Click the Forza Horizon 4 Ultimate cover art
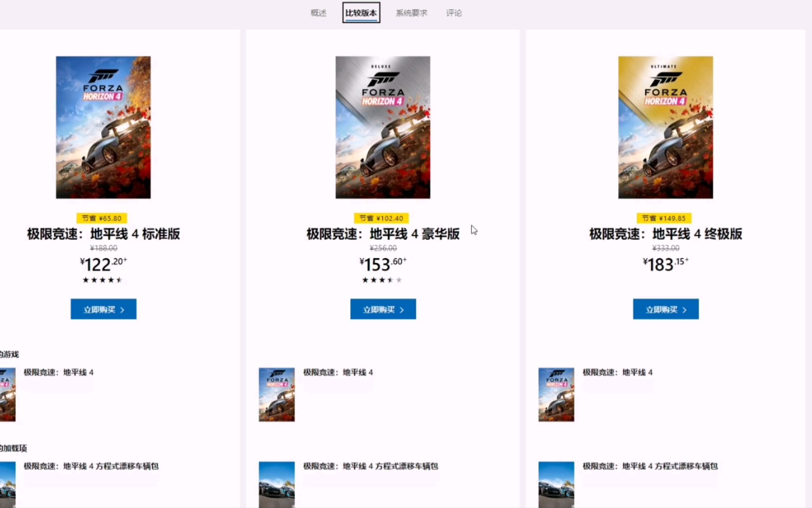This screenshot has width=812, height=508. pos(665,127)
